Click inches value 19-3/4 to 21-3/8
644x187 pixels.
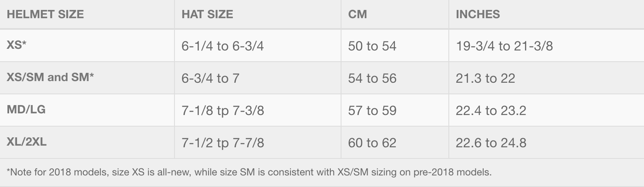(504, 46)
